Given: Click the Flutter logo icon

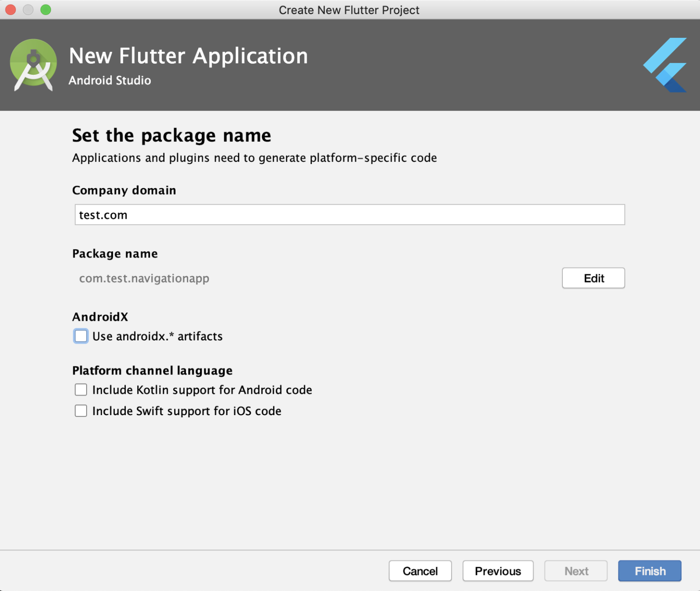Looking at the screenshot, I should pos(665,65).
